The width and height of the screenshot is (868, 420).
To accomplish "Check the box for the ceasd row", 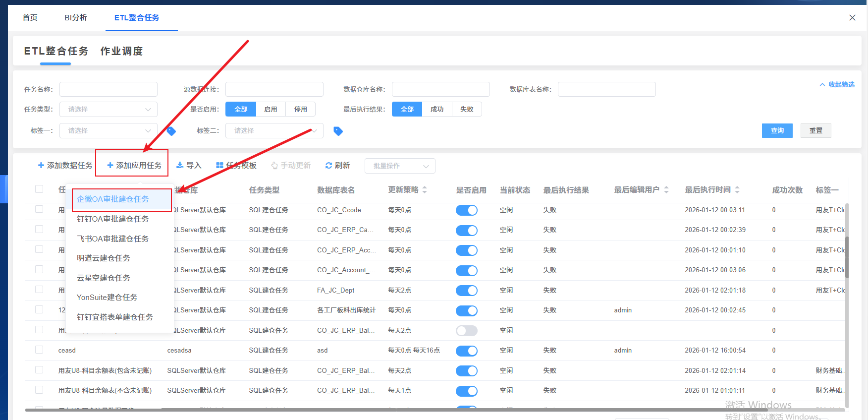I will click(39, 350).
